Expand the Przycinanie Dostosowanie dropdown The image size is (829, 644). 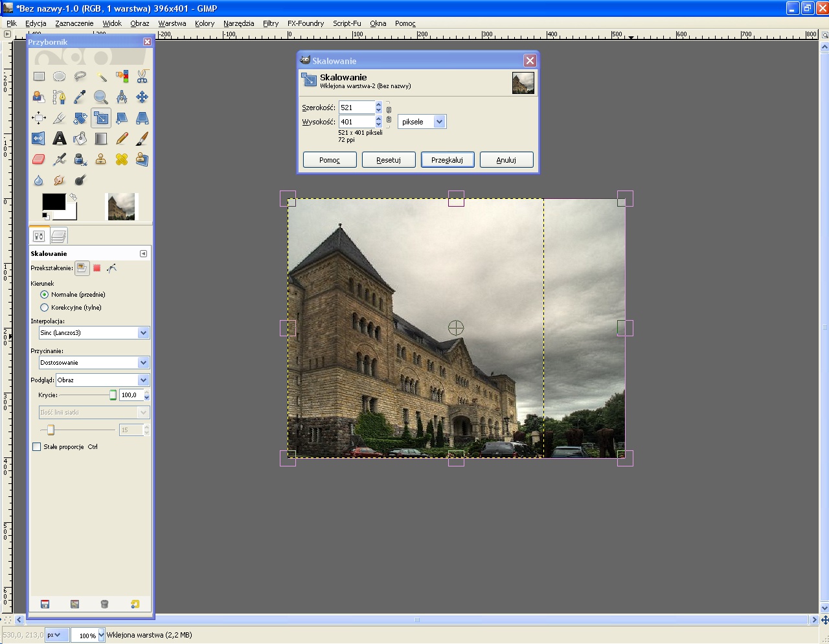143,363
